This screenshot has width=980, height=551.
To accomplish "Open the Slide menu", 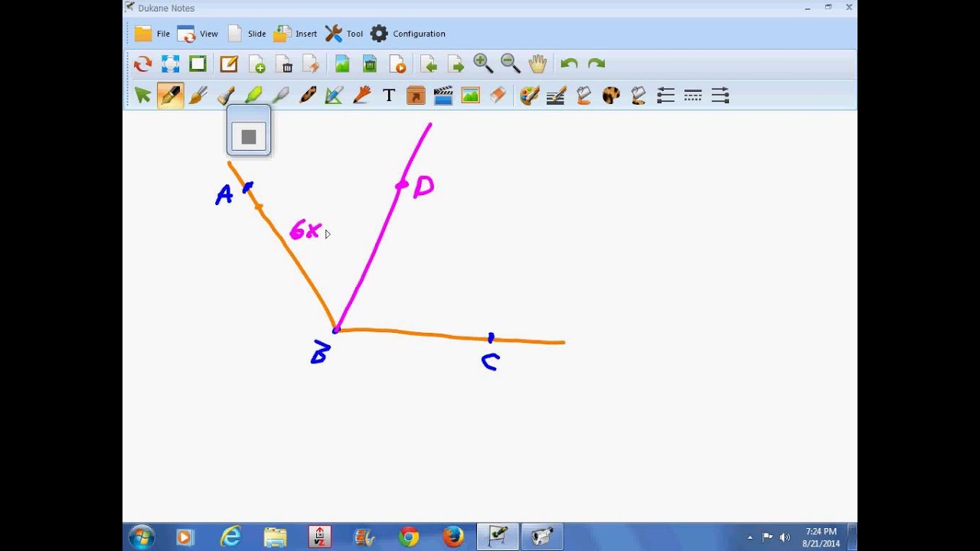I will click(x=247, y=34).
